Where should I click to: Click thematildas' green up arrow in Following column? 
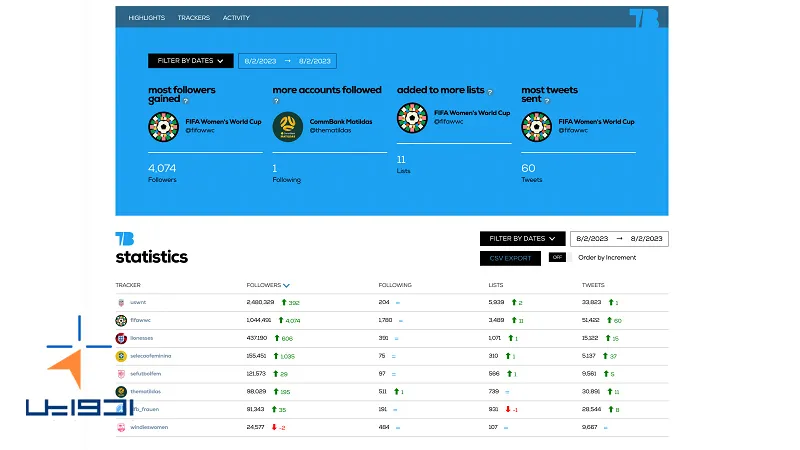[396, 391]
